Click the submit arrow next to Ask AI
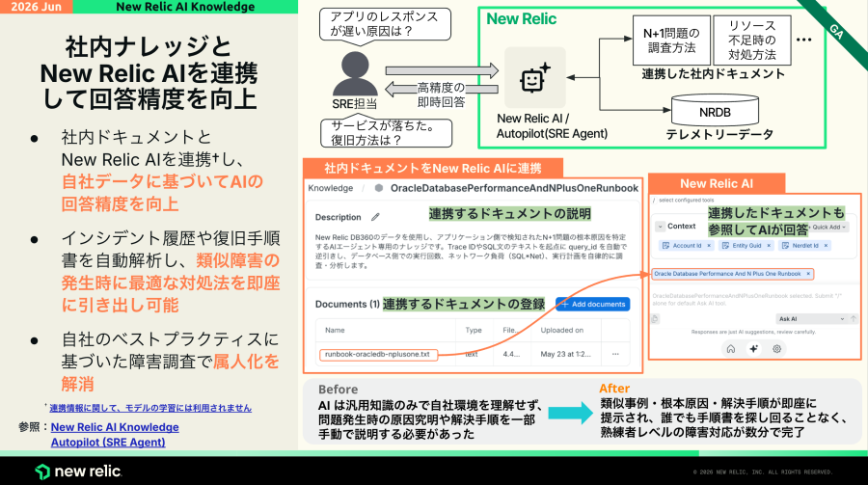Viewport: 868px width, 485px height. [x=854, y=319]
